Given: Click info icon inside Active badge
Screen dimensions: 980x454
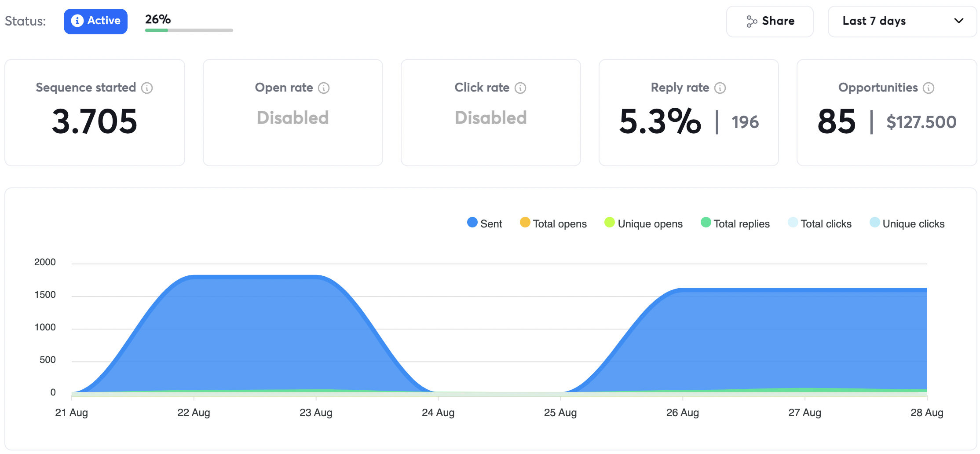Looking at the screenshot, I should pos(77,21).
